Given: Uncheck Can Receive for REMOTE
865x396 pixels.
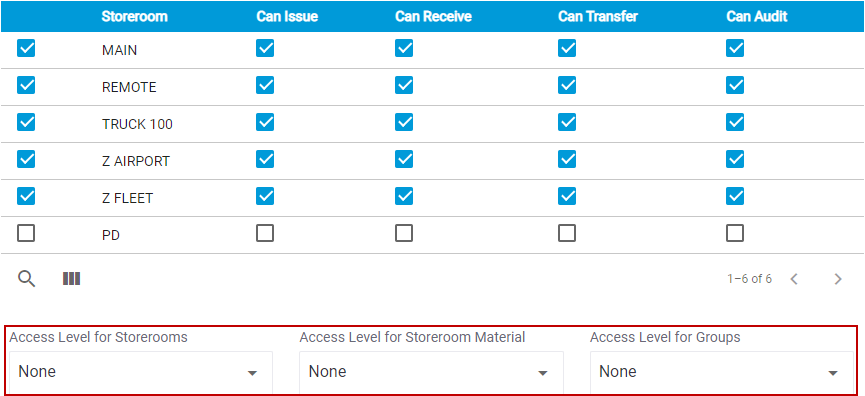Looking at the screenshot, I should [404, 85].
